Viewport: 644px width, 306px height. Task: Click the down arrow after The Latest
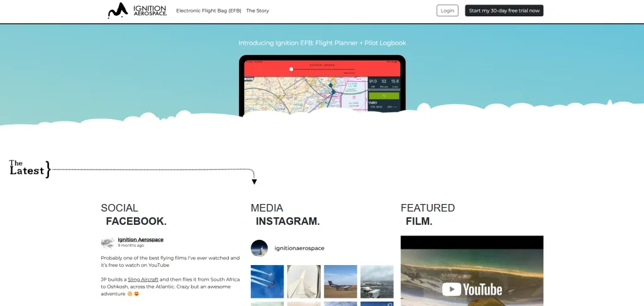pyautogui.click(x=254, y=181)
